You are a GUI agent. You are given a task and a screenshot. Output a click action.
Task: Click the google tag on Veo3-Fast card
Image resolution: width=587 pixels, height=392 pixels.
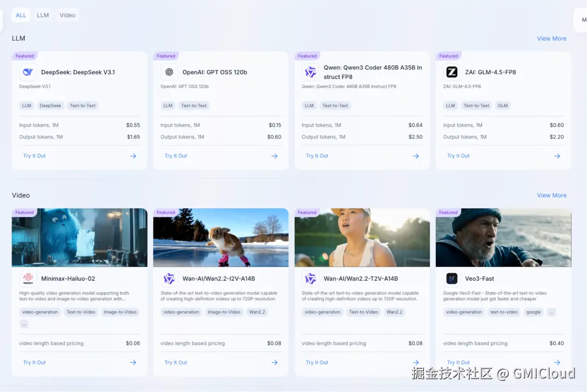pos(534,312)
